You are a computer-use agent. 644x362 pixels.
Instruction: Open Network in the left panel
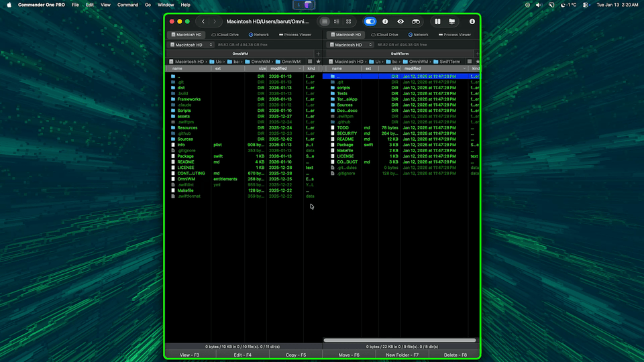click(259, 34)
